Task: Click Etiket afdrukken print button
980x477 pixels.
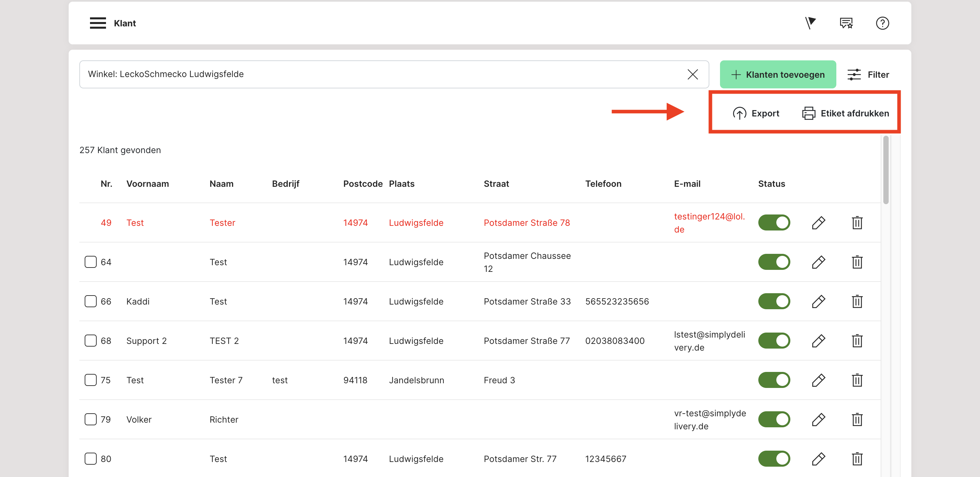Action: (x=845, y=113)
